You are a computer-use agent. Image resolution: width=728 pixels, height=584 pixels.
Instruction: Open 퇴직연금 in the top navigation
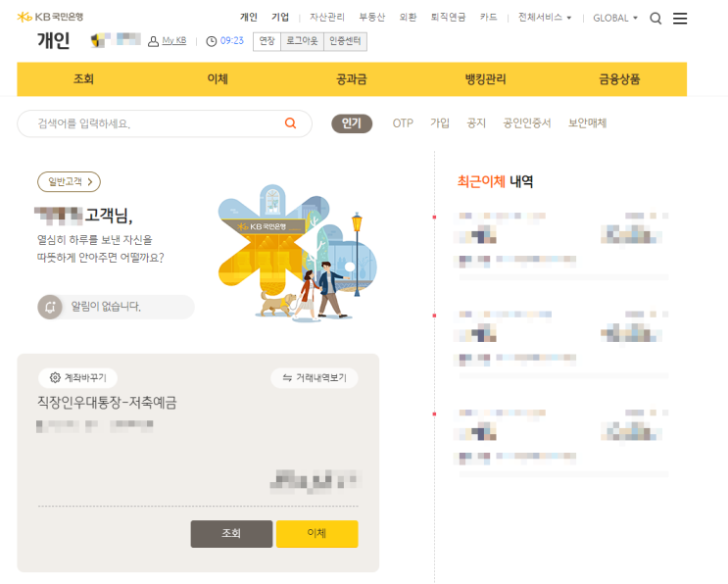pos(448,18)
